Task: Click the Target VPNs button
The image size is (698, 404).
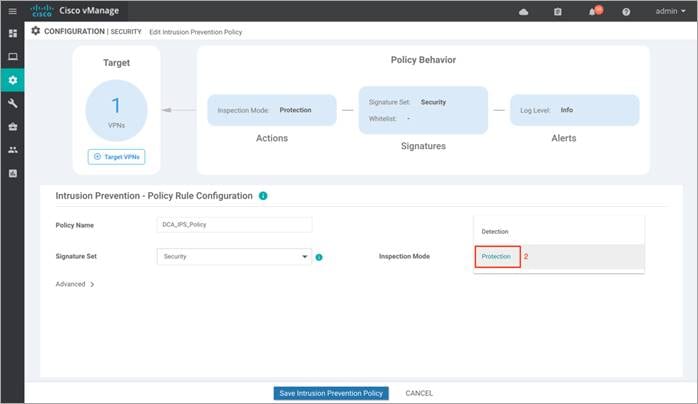Action: [116, 157]
